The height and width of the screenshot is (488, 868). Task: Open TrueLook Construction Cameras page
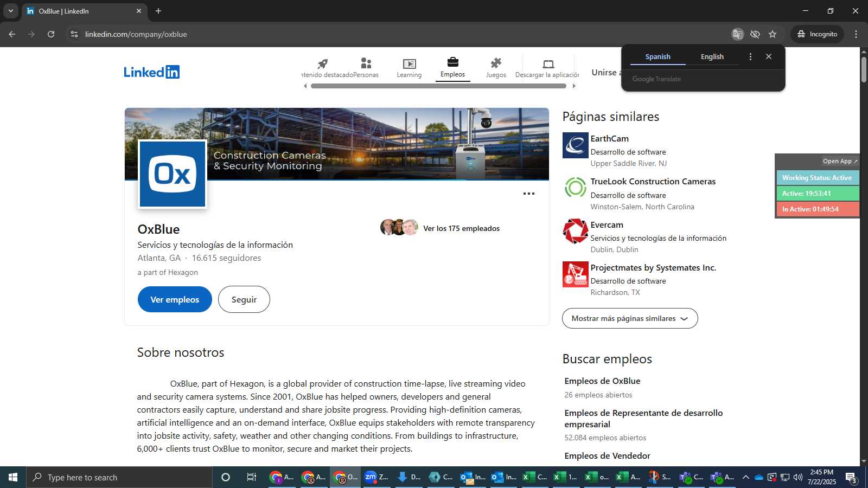pos(653,182)
